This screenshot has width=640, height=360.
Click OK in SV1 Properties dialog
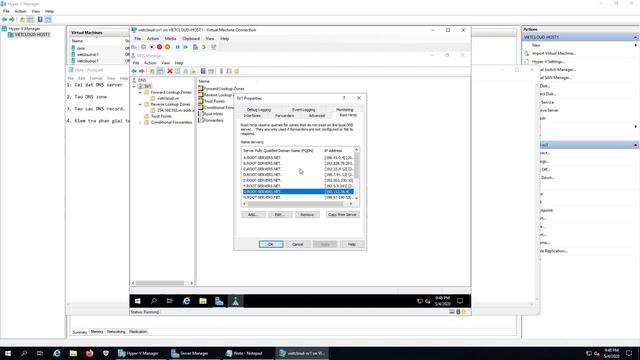click(x=271, y=244)
